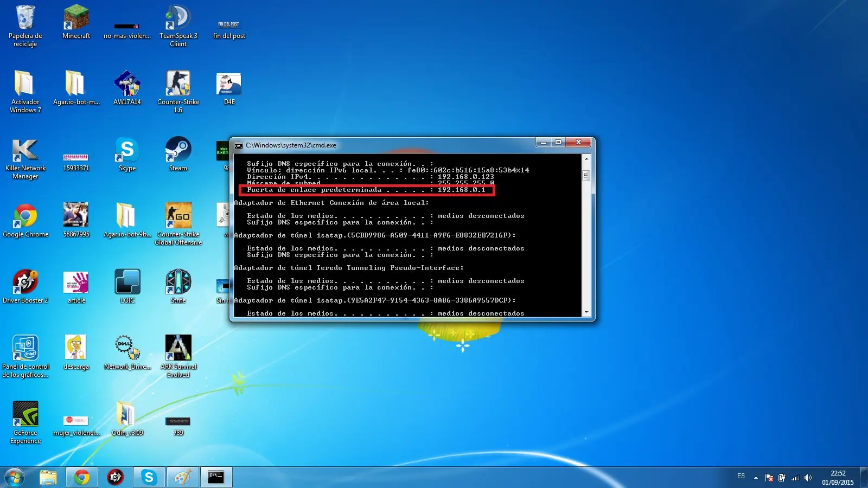Launch AW17A14 shortcut on desktop
This screenshot has height=488, width=868.
[x=127, y=87]
